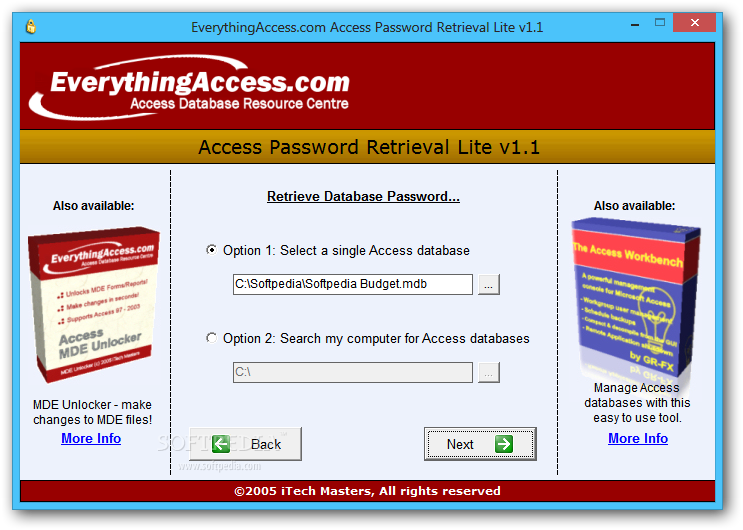Screen dimensions: 743x530
Task: Open More Info link under Access Workbench
Action: (638, 439)
